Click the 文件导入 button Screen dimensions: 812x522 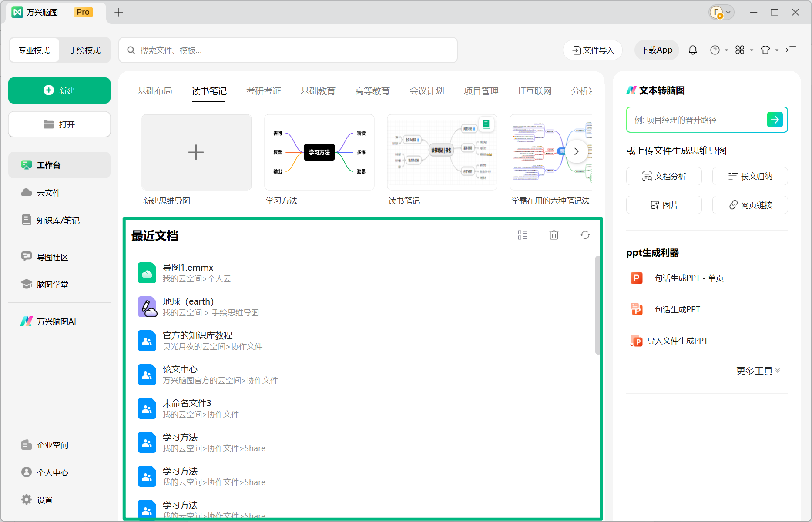click(x=593, y=50)
